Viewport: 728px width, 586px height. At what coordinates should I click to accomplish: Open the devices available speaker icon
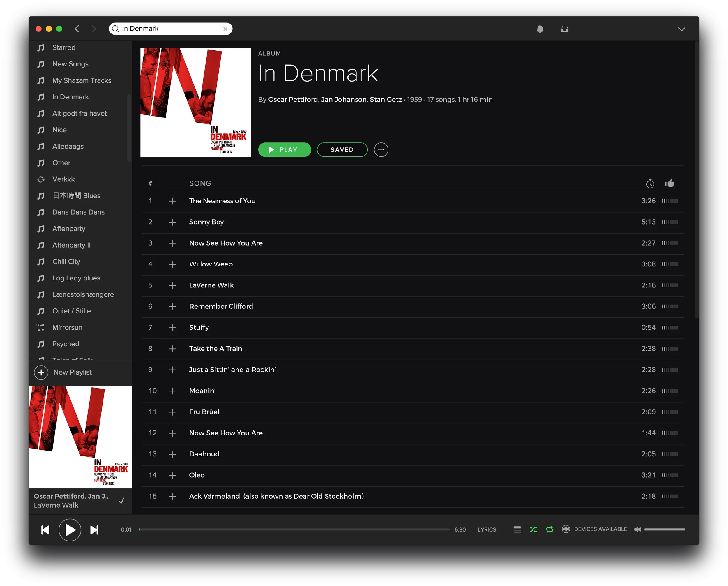(x=566, y=529)
